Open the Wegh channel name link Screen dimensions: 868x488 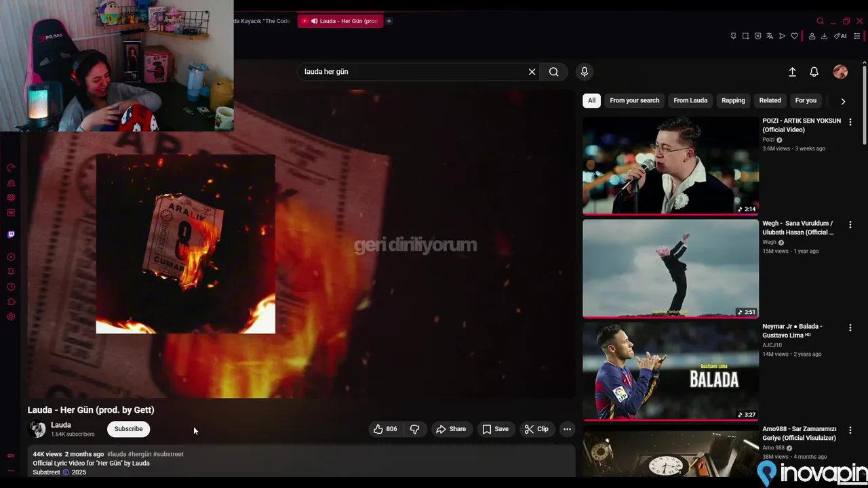769,242
